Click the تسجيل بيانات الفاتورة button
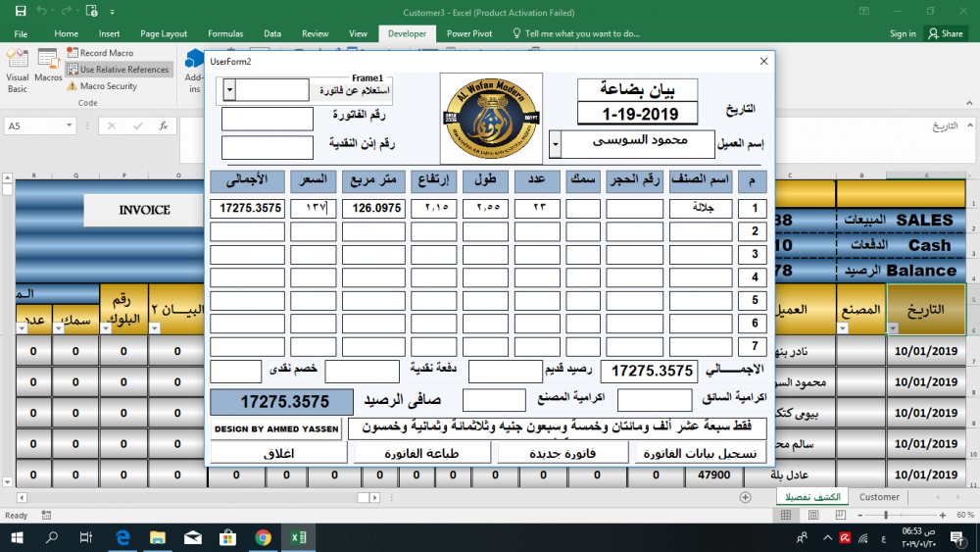Screen dimensions: 980x552 coord(701,453)
